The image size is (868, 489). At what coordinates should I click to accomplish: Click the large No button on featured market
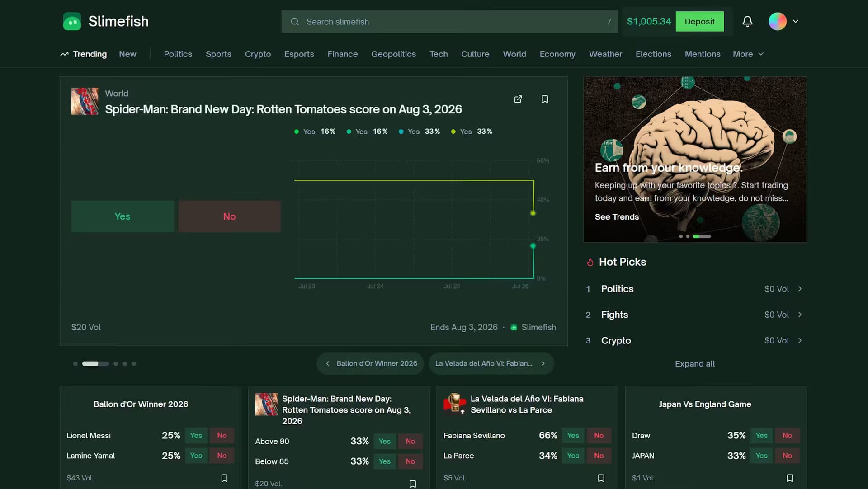pos(230,216)
